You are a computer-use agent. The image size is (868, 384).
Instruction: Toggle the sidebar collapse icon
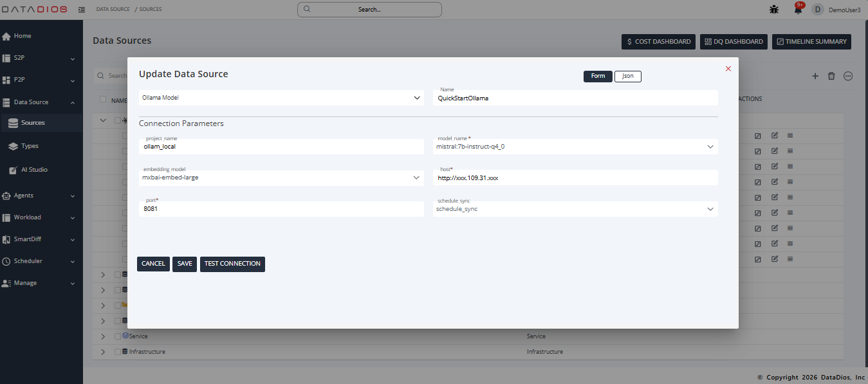coord(82,10)
